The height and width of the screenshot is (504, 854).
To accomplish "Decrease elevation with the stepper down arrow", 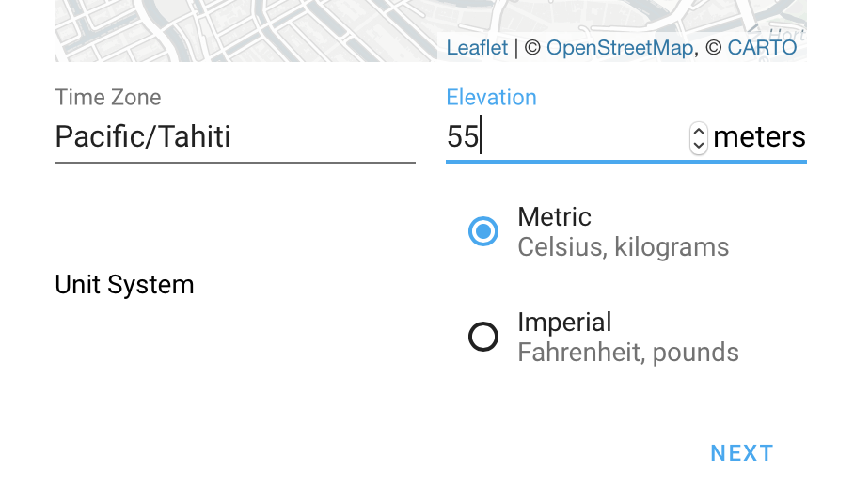I will click(x=698, y=145).
